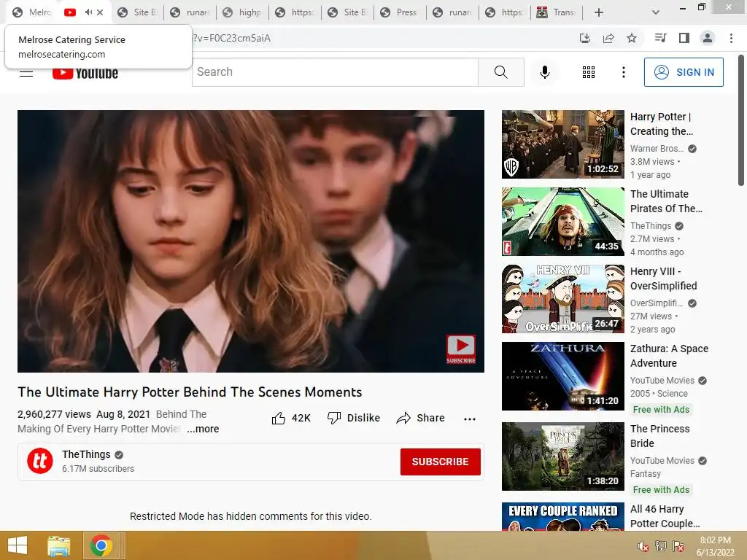Viewport: 747px width, 560px height.
Task: Switch to the second Site B tab
Action: click(348, 12)
